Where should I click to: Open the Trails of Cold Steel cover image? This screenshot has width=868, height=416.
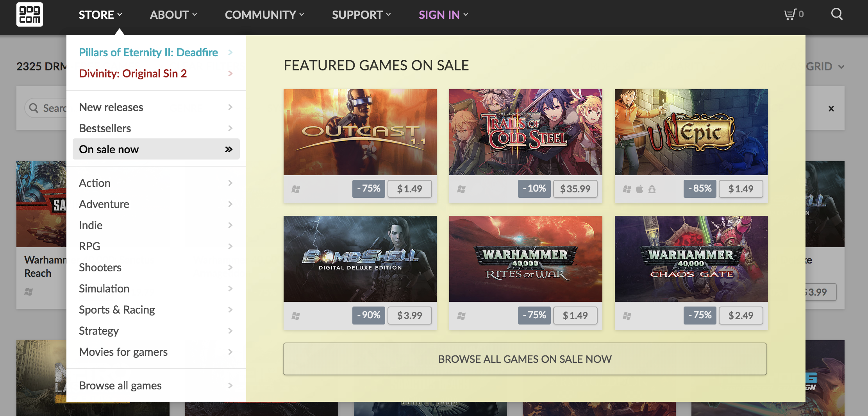coord(526,132)
